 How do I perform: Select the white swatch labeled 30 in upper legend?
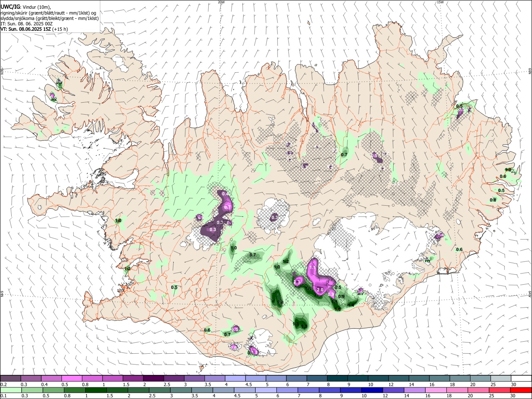(521, 379)
